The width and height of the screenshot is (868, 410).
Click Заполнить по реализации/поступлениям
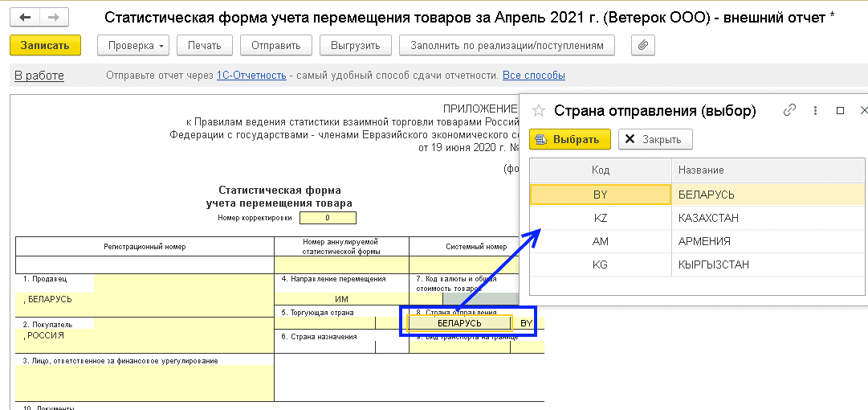pos(506,46)
